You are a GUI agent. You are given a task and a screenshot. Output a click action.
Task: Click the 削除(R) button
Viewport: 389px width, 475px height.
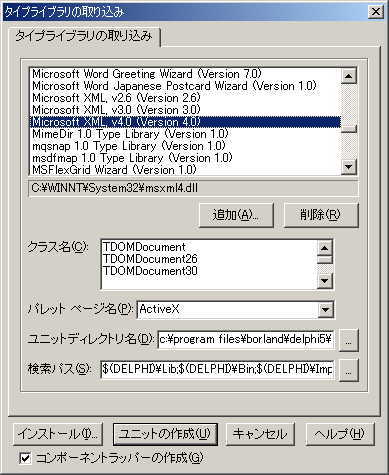[321, 215]
